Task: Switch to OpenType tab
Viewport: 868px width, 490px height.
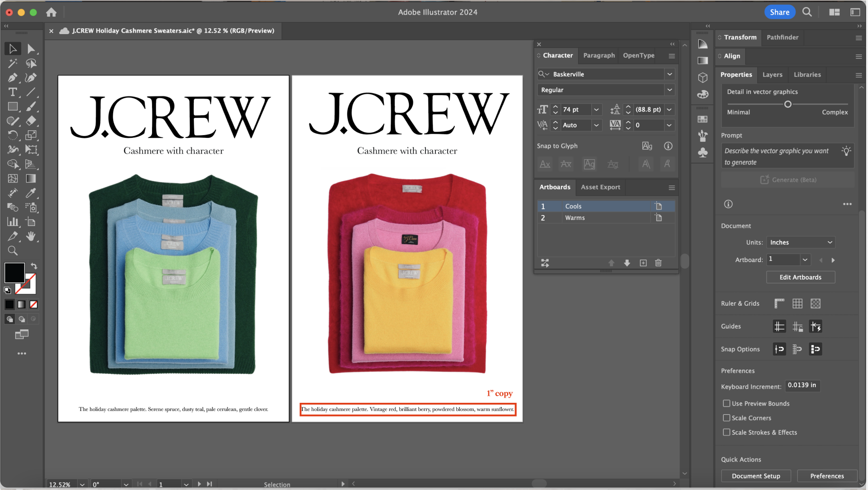Action: [x=639, y=55]
